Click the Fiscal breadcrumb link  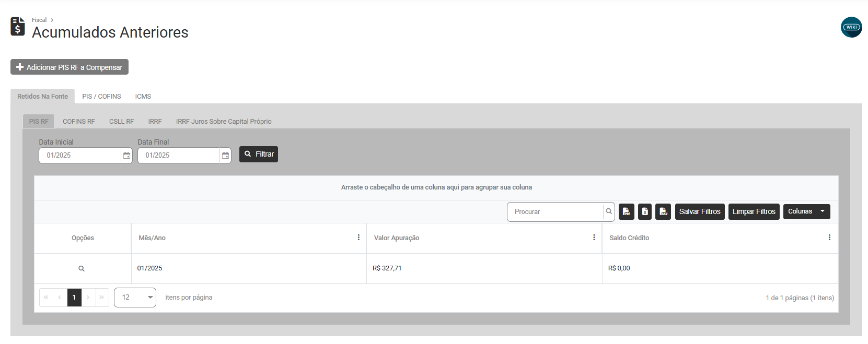click(x=39, y=20)
